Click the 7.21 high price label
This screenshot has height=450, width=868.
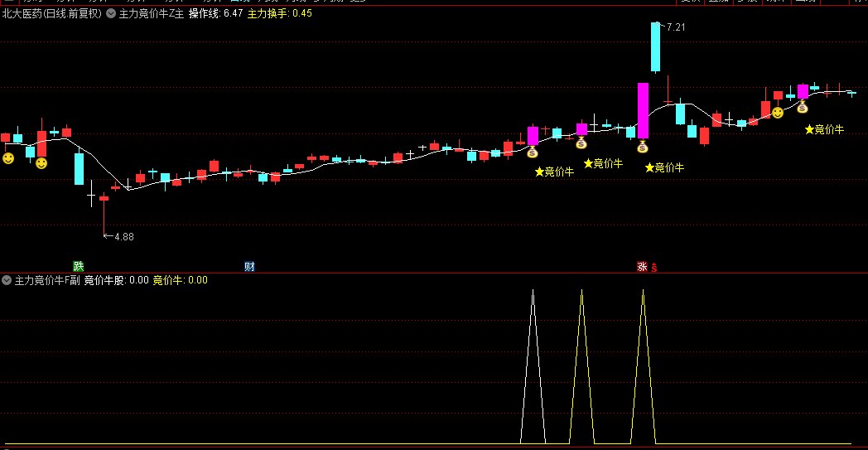point(676,27)
